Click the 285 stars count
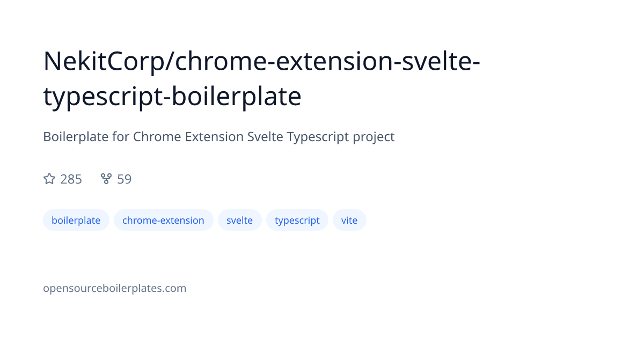The image size is (644, 338). 71,179
